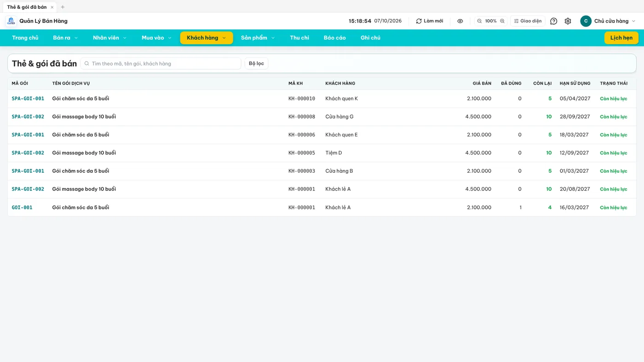The height and width of the screenshot is (362, 644).
Task: Open the help question mark icon
Action: pos(554,21)
